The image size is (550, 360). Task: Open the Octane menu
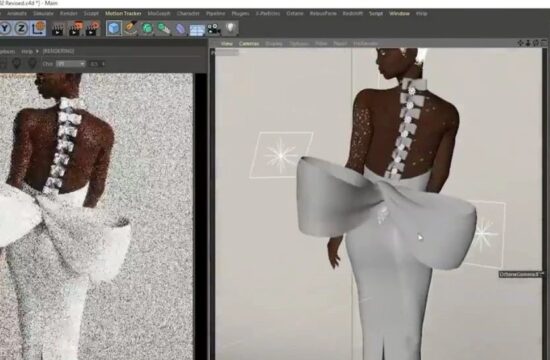[x=295, y=14]
